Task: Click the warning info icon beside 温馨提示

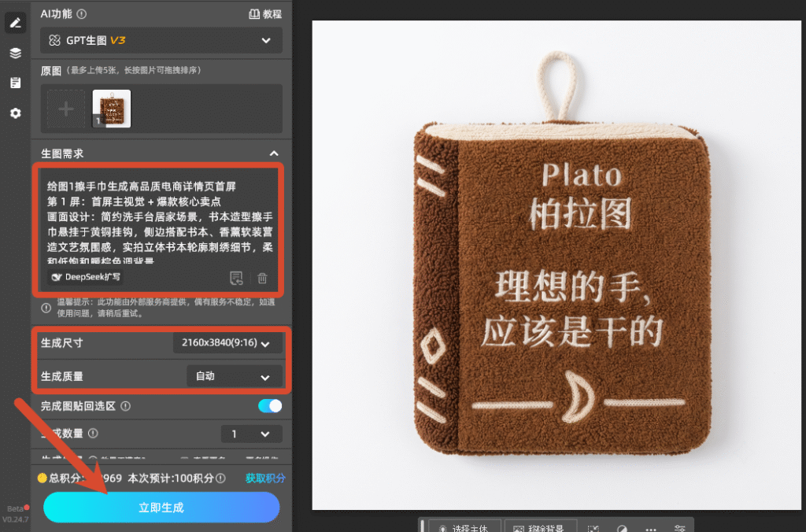Action: tap(46, 308)
